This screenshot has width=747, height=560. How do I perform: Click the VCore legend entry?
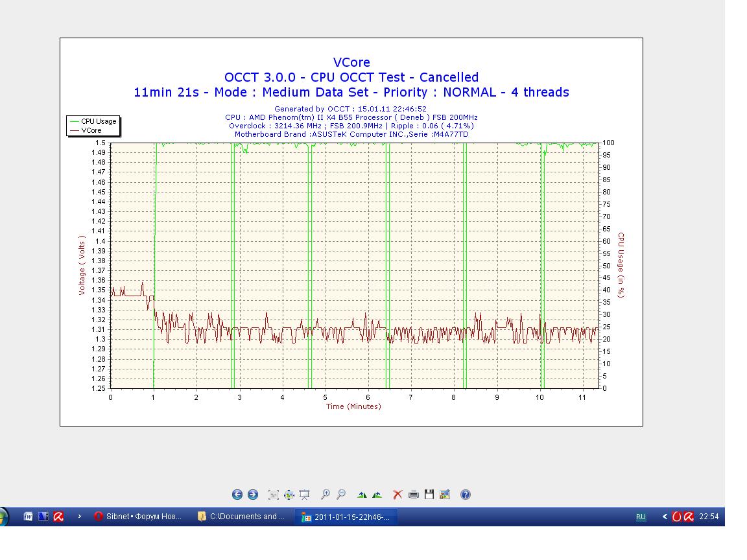click(86, 130)
